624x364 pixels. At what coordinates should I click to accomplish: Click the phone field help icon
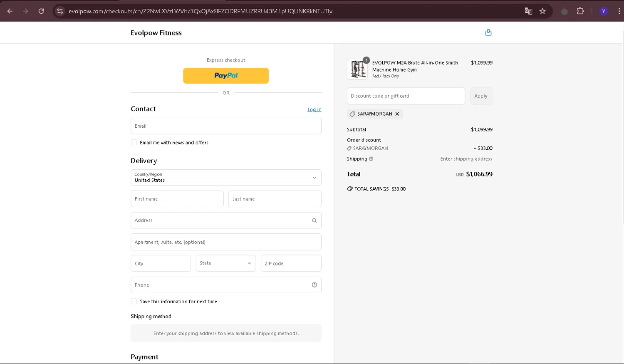coord(314,285)
